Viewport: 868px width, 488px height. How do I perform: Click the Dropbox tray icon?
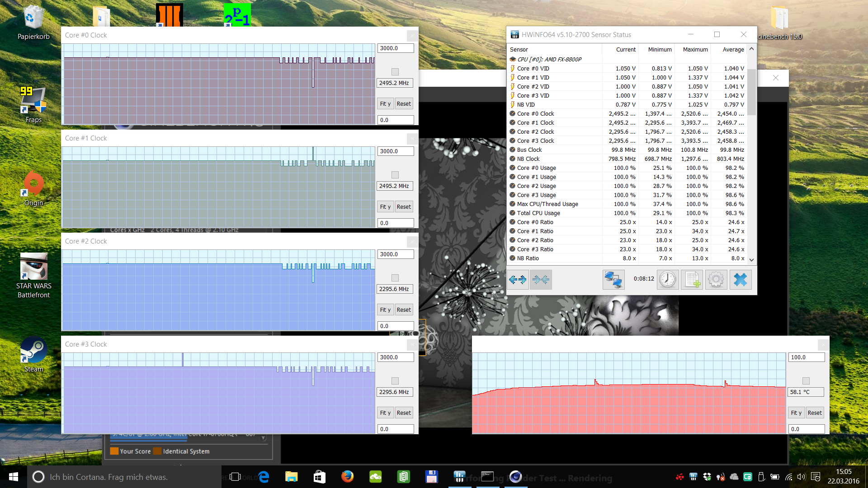click(x=707, y=477)
